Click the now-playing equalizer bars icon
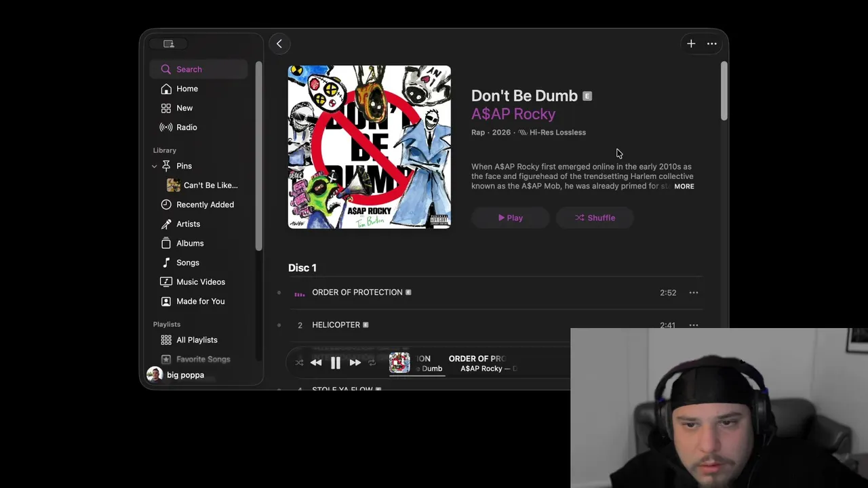The width and height of the screenshot is (868, 488). pos(300,293)
